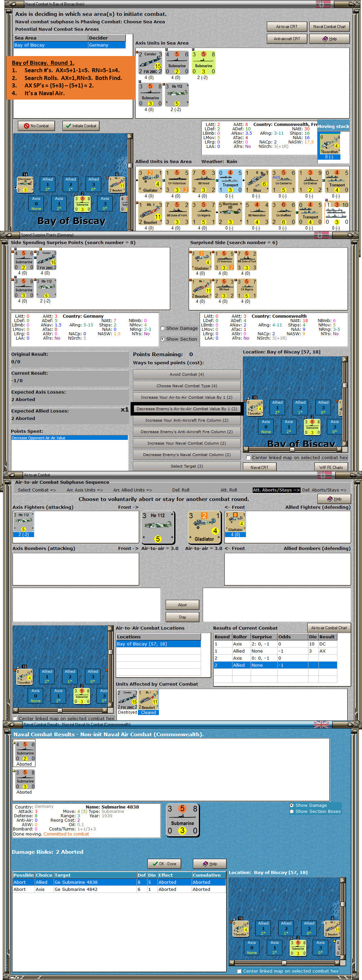The width and height of the screenshot is (362, 980).
Task: Select BB Resolution ship counter
Action: click(x=257, y=213)
